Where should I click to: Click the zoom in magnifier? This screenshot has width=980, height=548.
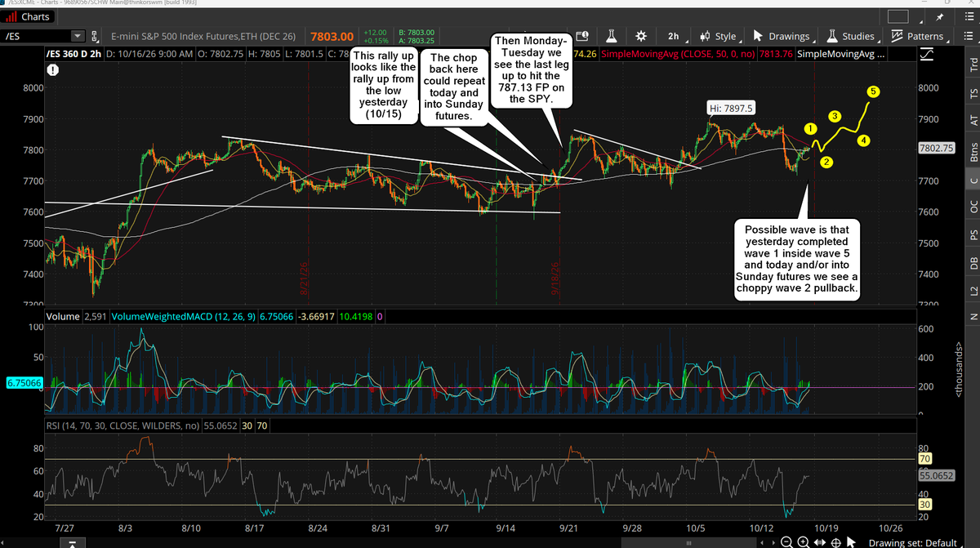[x=802, y=542]
